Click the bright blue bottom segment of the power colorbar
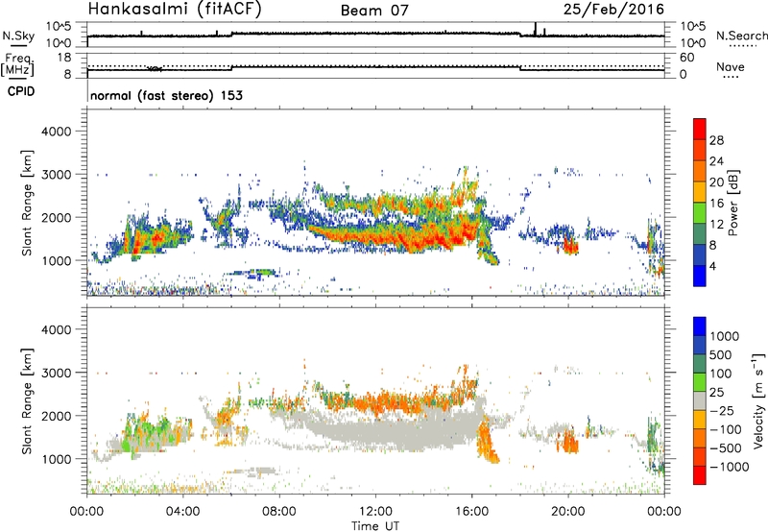The image size is (768, 532). coord(700,276)
